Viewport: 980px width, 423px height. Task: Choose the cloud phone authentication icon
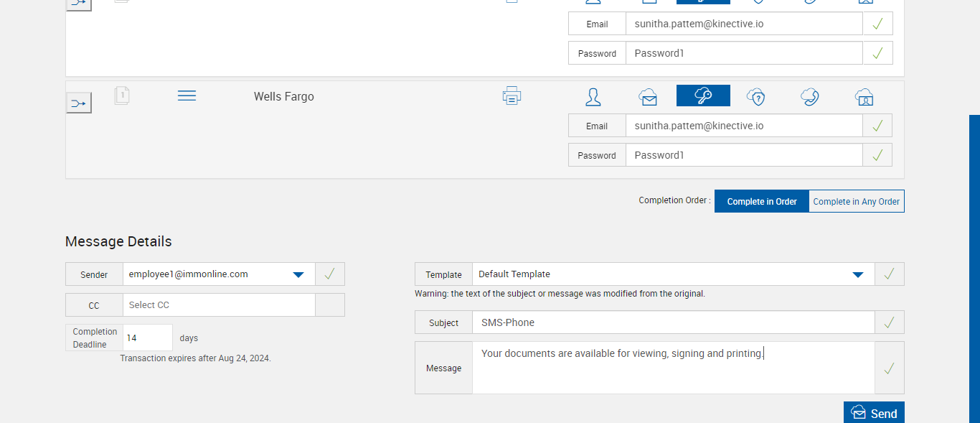810,97
